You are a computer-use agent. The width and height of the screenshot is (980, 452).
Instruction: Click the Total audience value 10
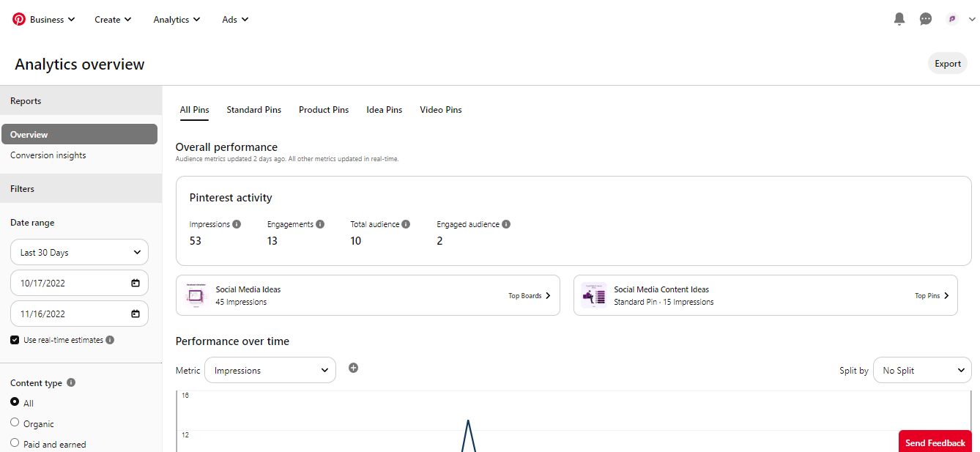pyautogui.click(x=356, y=241)
